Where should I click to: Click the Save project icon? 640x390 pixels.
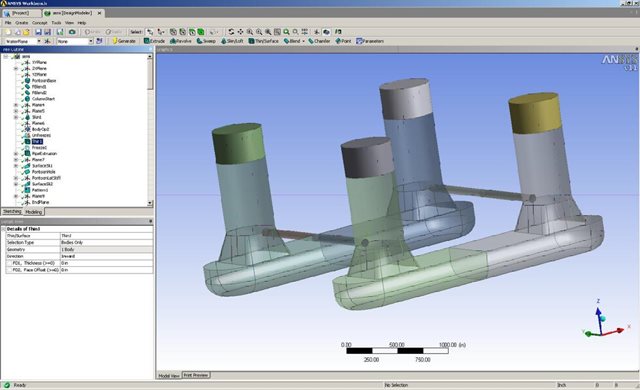click(x=38, y=32)
